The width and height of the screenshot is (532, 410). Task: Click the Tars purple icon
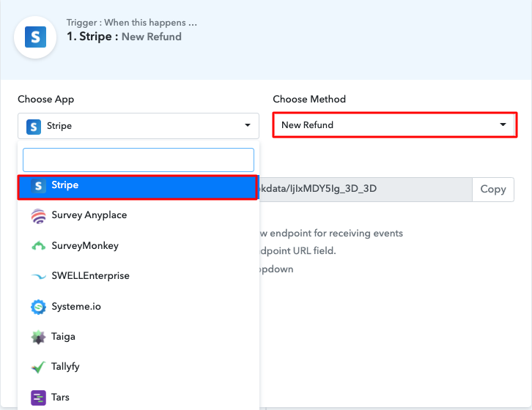[38, 398]
